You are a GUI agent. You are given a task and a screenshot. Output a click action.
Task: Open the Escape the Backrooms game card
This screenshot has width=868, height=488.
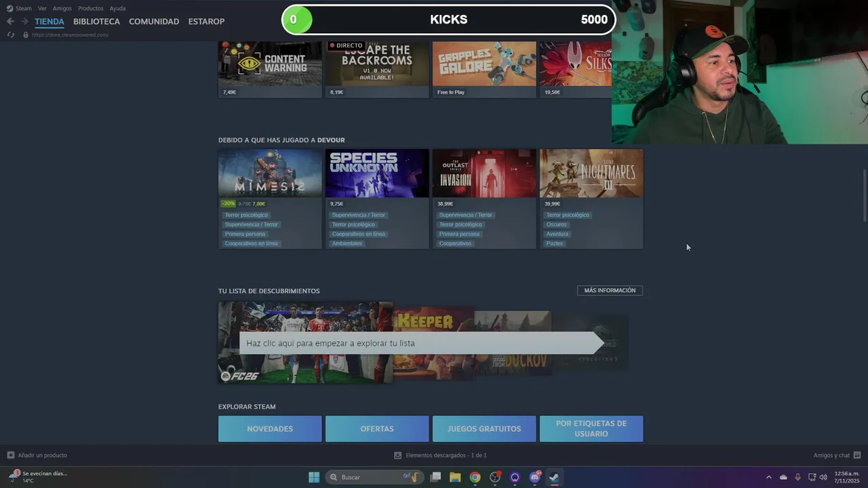377,69
